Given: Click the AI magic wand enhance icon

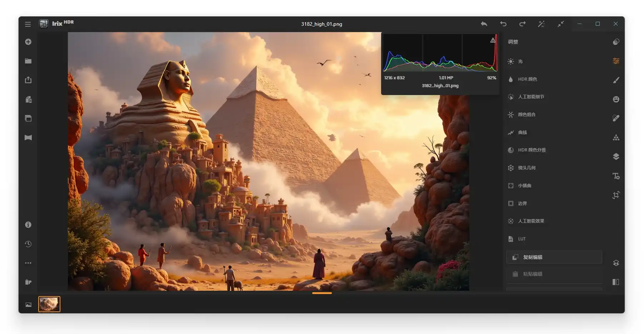Looking at the screenshot, I should pyautogui.click(x=541, y=24).
